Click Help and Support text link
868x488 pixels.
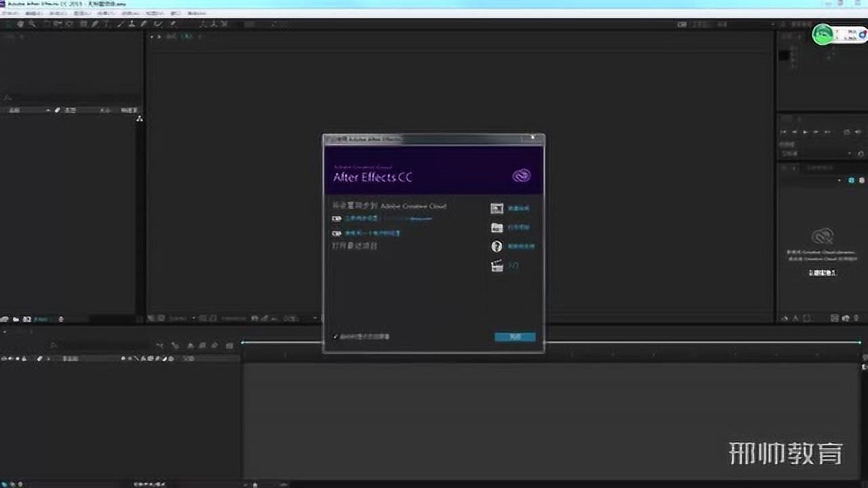521,247
